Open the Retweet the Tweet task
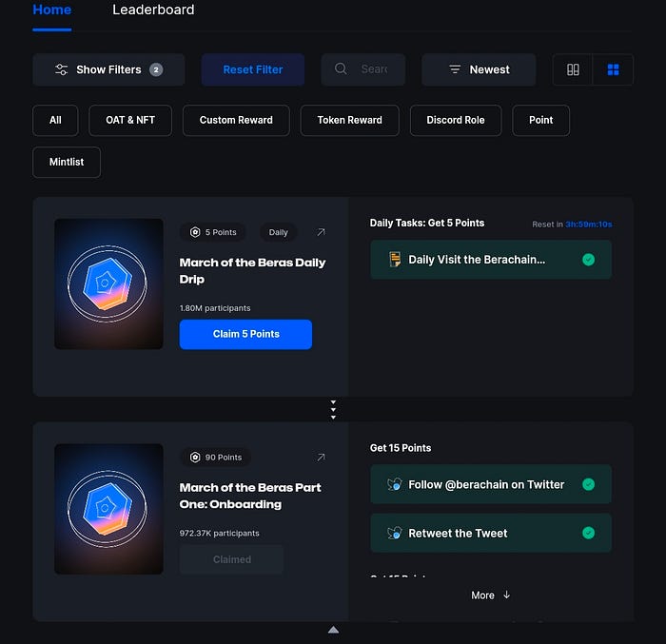This screenshot has height=644, width=666. point(491,533)
